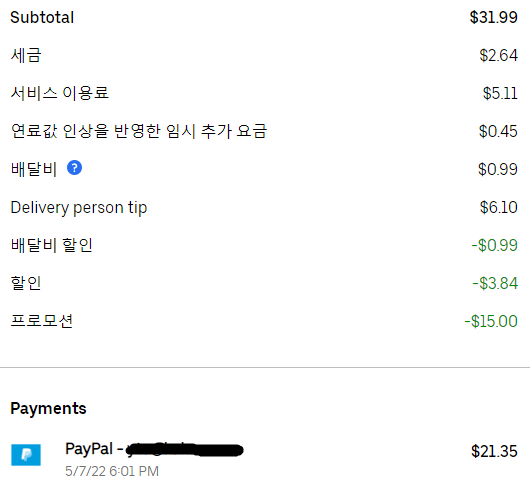Select the Delivery person tip label
The width and height of the screenshot is (531, 490).
pos(79,207)
